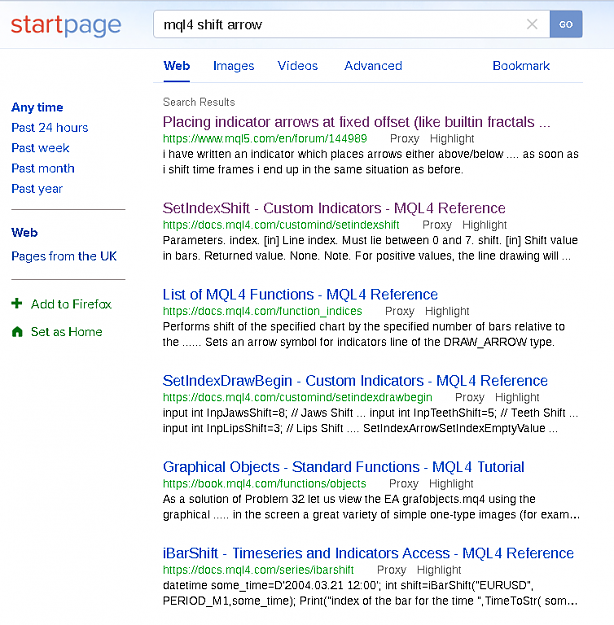Click Highlight for the book.mql4.com result
Image resolution: width=614 pixels, height=625 pixels.
tap(451, 483)
